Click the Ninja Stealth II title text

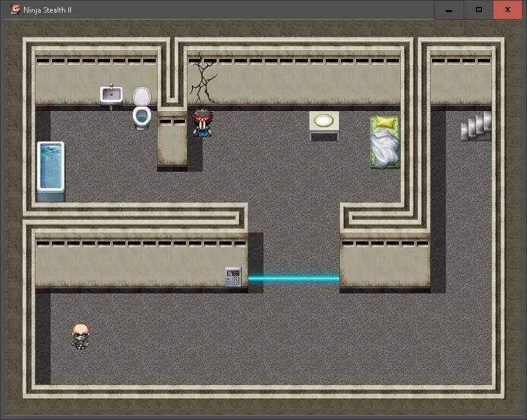48,10
